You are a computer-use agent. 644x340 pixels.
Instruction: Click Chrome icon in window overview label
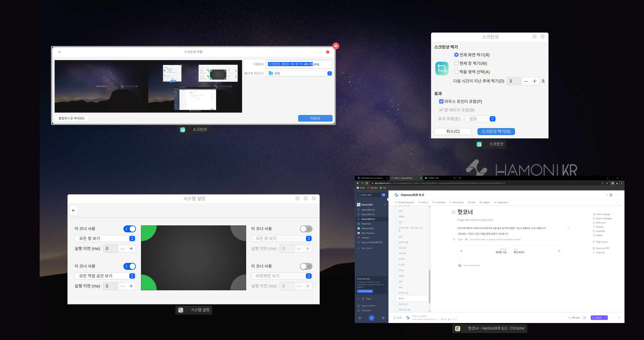pos(458,328)
